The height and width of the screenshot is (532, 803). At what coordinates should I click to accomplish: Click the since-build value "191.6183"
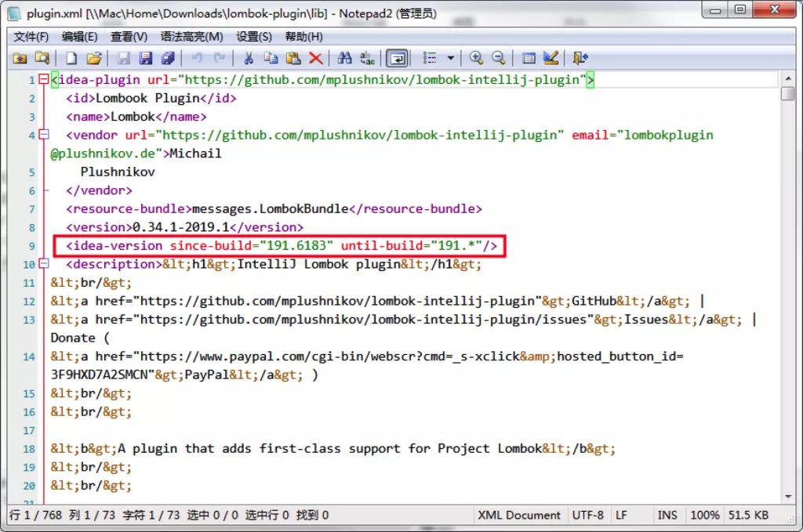pos(296,245)
